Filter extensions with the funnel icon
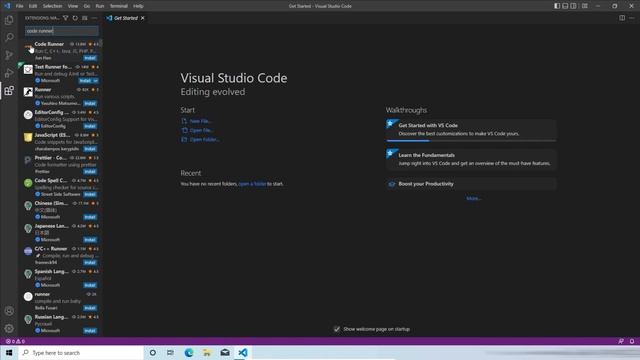 pyautogui.click(x=66, y=18)
